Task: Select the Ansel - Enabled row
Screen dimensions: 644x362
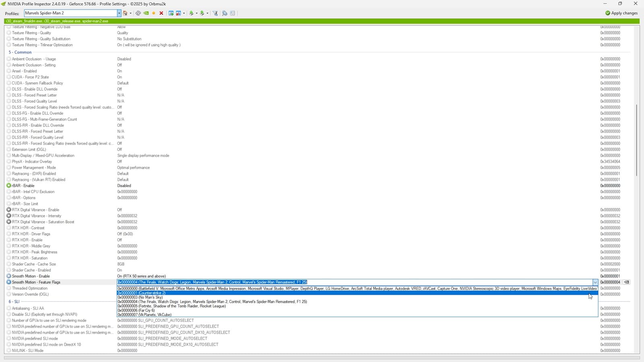Action: point(318,71)
